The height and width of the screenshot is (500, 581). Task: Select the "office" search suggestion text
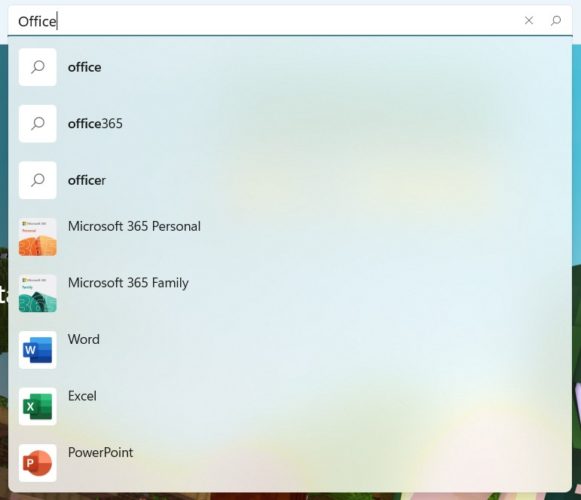[84, 67]
